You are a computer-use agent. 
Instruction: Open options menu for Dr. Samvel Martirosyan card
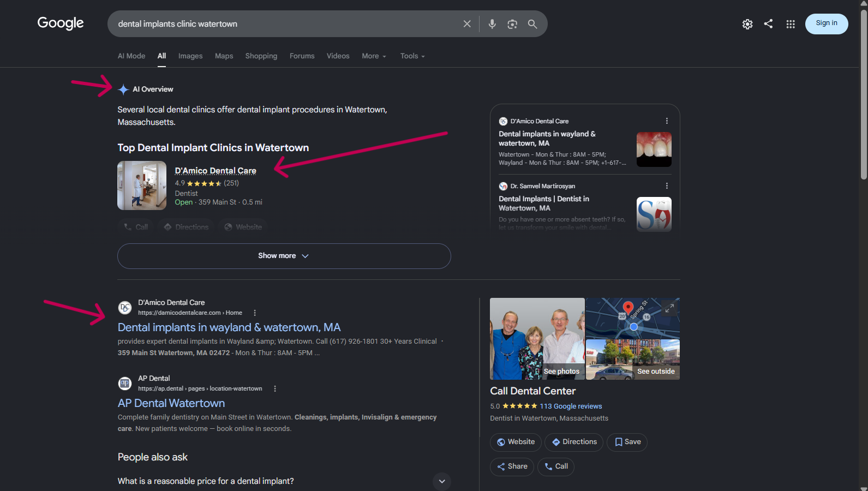point(667,186)
